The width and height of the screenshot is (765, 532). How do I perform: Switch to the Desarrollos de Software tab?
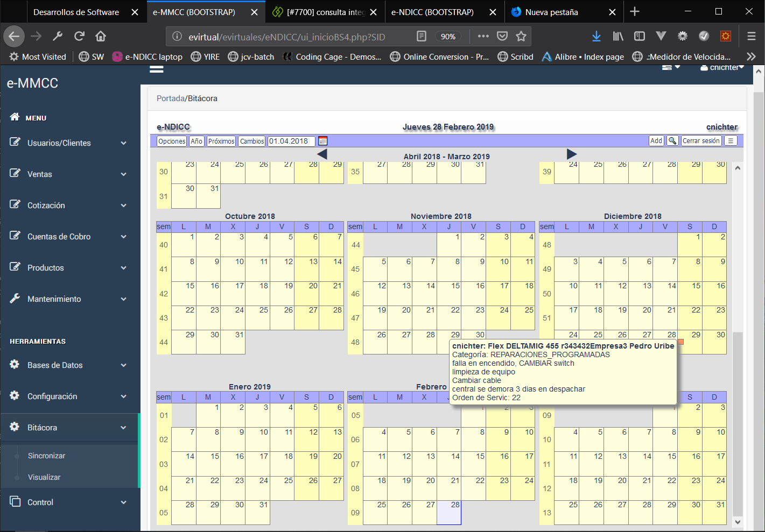pyautogui.click(x=76, y=12)
